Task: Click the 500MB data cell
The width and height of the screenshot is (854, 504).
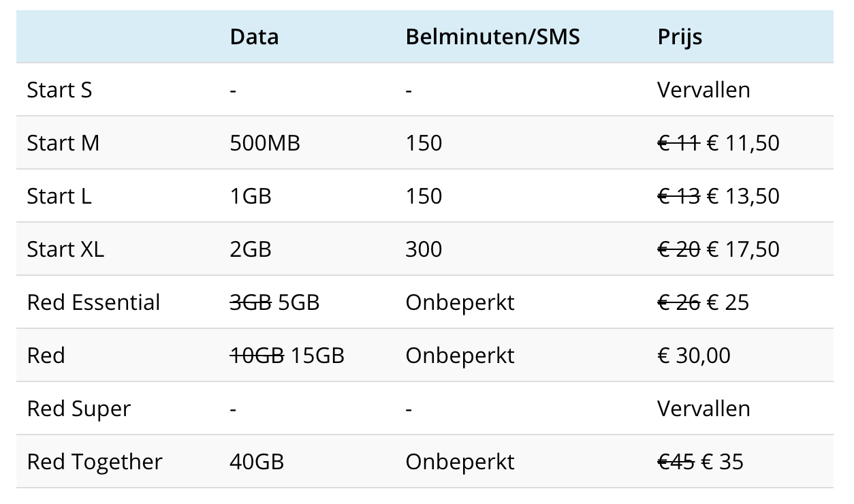Action: (265, 143)
